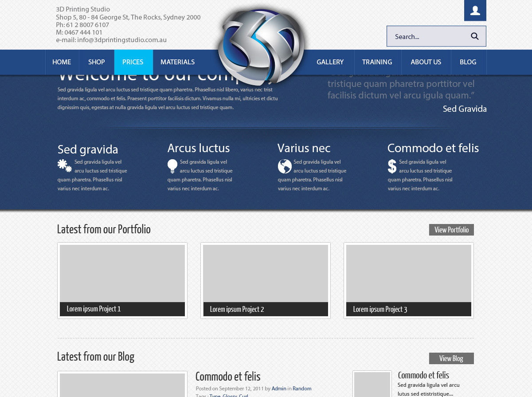Click the Random category link
Screen dimensions: 532x397
click(302, 388)
